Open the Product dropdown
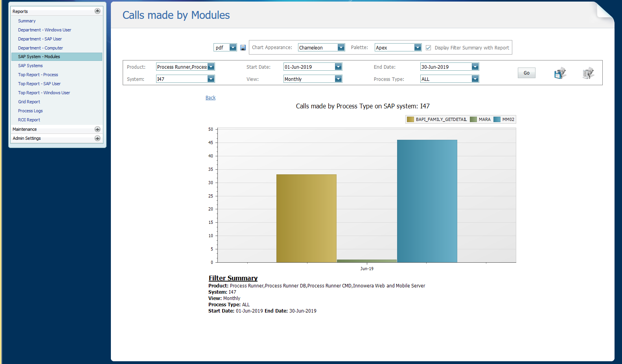 [211, 67]
